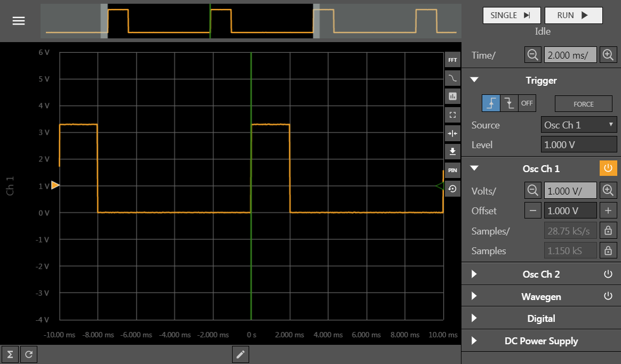Open the measurements chart icon
Viewport: 621px width, 364px height.
pos(453,96)
